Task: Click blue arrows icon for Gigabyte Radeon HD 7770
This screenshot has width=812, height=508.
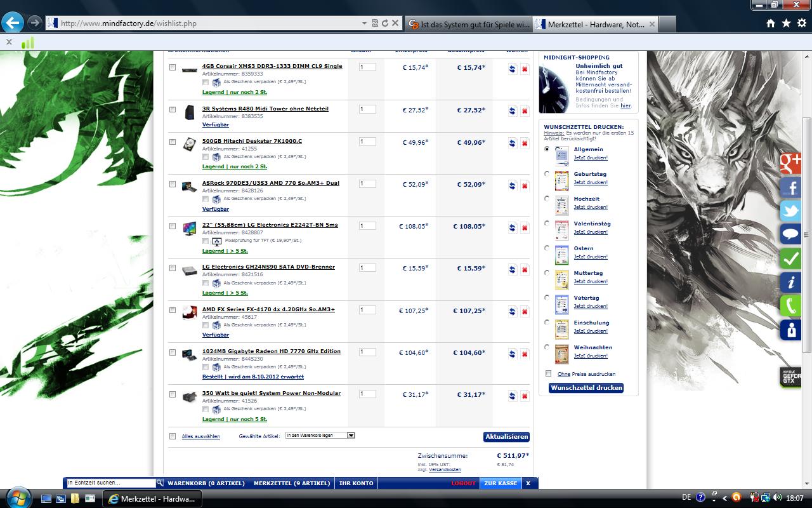Action: click(513, 354)
